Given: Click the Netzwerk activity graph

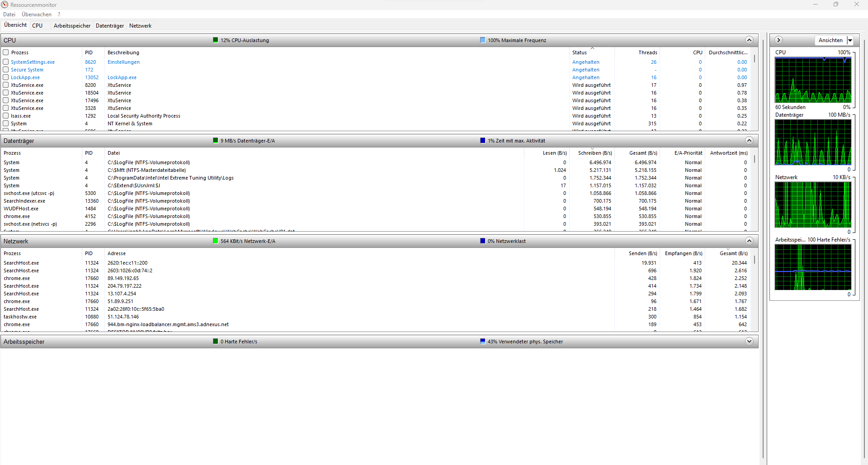Looking at the screenshot, I should [813, 205].
